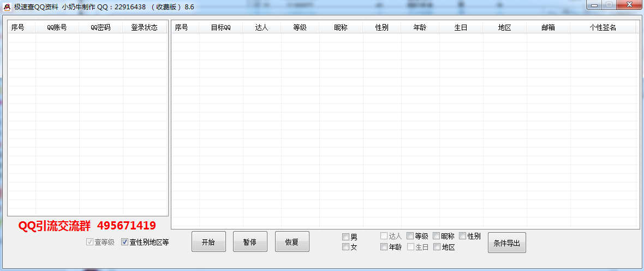Click the 条件导出 export button
Screen dimensions: 644x271
(506, 243)
